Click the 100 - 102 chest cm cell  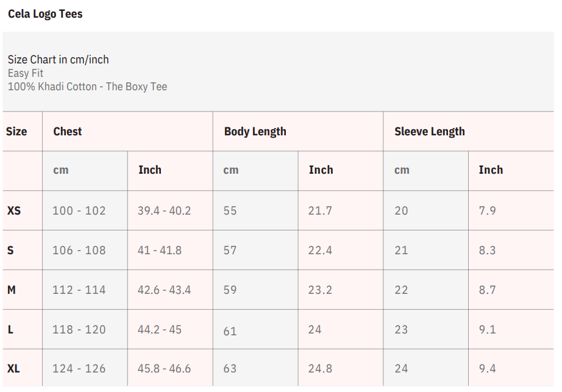click(x=79, y=210)
